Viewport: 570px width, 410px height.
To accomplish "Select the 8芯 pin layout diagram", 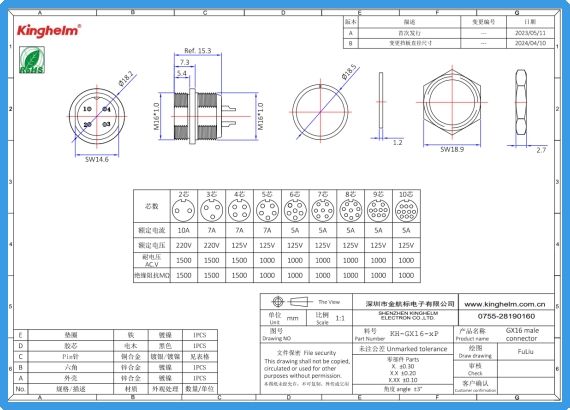I will tap(350, 210).
